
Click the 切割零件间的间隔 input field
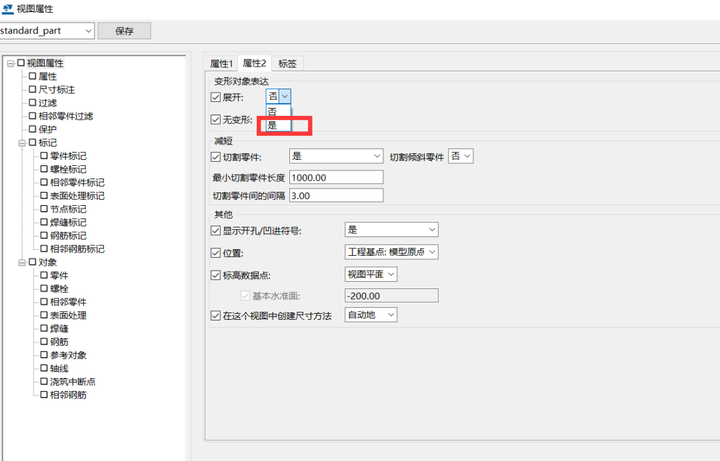tap(336, 196)
